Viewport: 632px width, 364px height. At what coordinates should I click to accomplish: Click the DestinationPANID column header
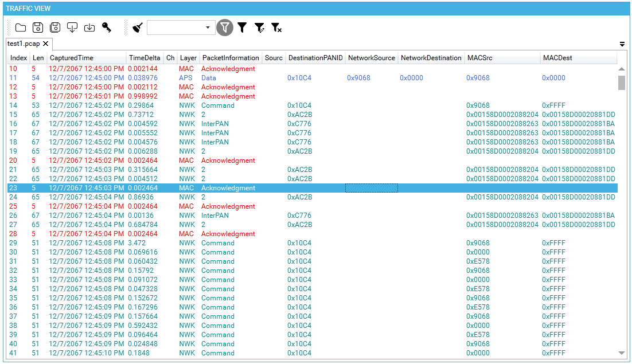(x=315, y=58)
